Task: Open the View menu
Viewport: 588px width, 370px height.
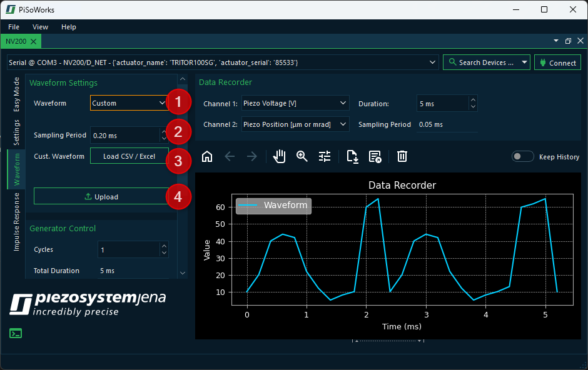Action: click(40, 27)
